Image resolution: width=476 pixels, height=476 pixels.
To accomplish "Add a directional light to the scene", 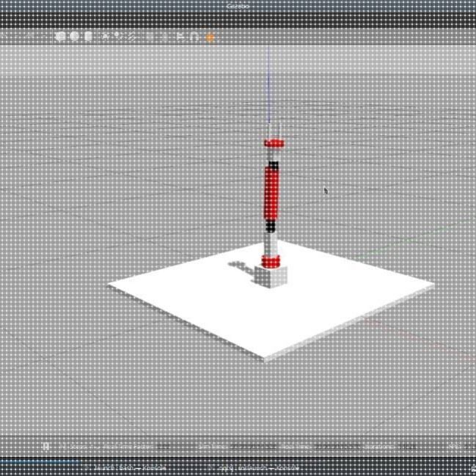I will 132,37.
